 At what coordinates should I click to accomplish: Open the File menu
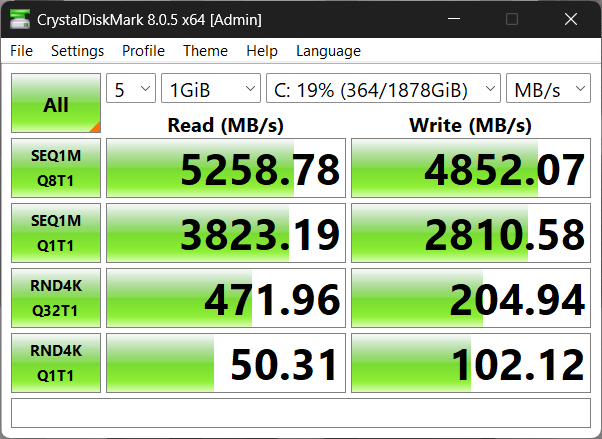click(x=21, y=51)
